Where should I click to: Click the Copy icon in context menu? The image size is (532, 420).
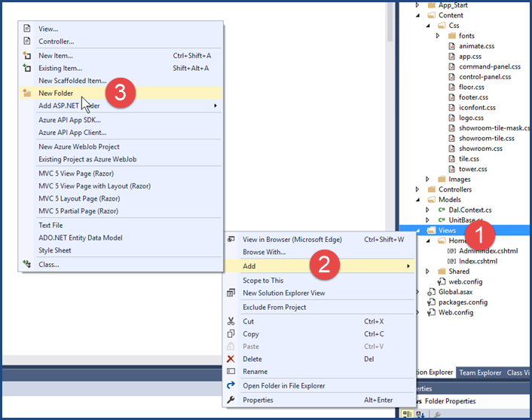pos(231,334)
